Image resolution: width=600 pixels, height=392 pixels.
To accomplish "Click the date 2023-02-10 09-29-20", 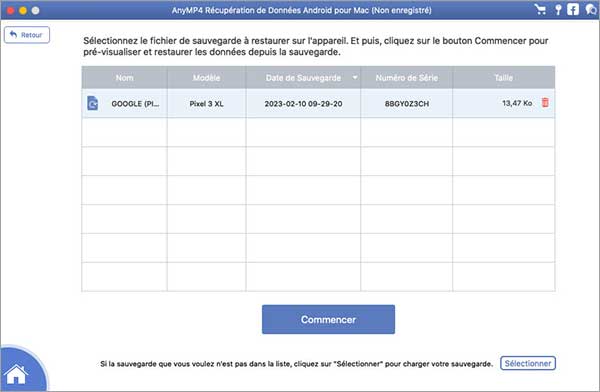I will tap(303, 104).
